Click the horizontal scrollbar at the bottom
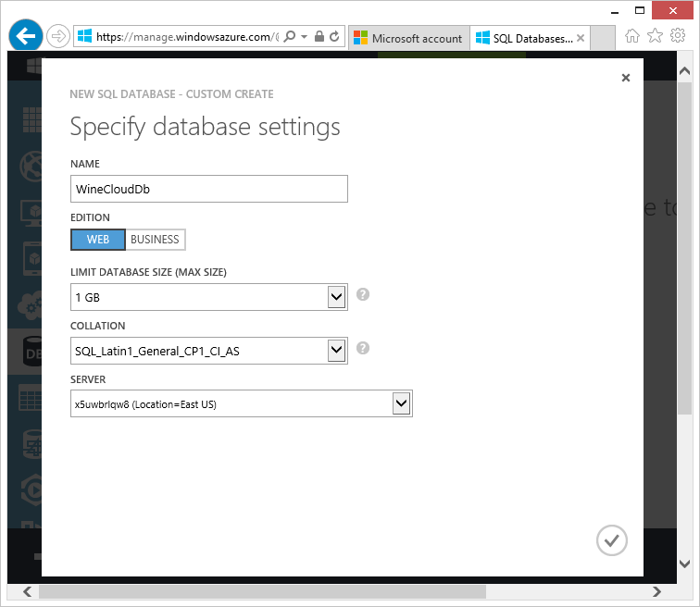 [x=262, y=592]
